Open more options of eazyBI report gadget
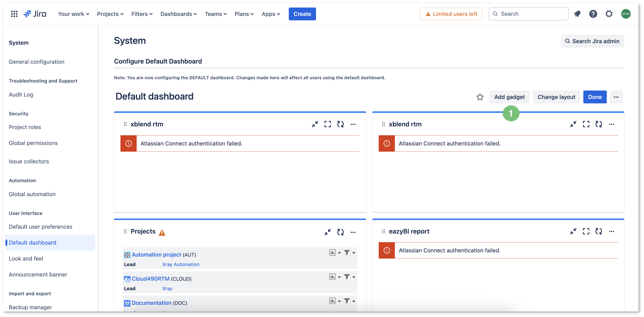This screenshot has width=644, height=317. tap(611, 231)
